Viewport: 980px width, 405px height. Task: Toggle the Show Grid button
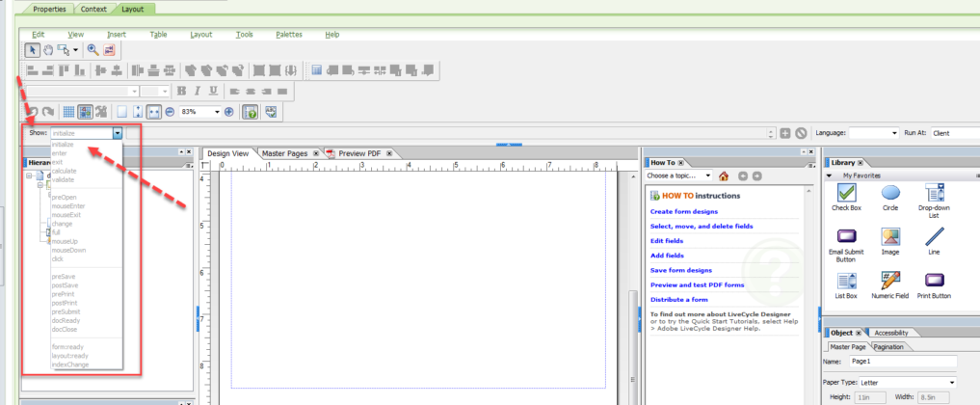(68, 112)
